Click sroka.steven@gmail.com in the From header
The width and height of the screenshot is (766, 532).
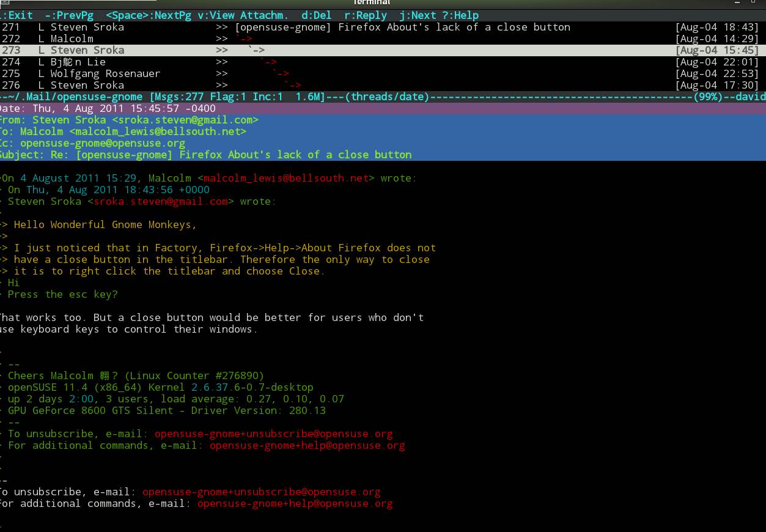coord(185,120)
